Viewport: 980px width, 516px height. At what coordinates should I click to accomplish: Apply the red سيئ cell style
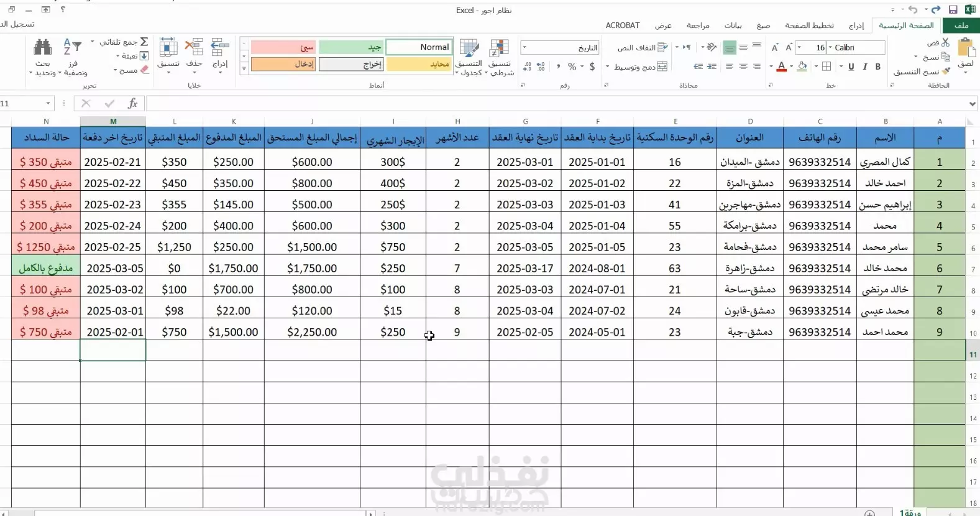[x=283, y=47]
